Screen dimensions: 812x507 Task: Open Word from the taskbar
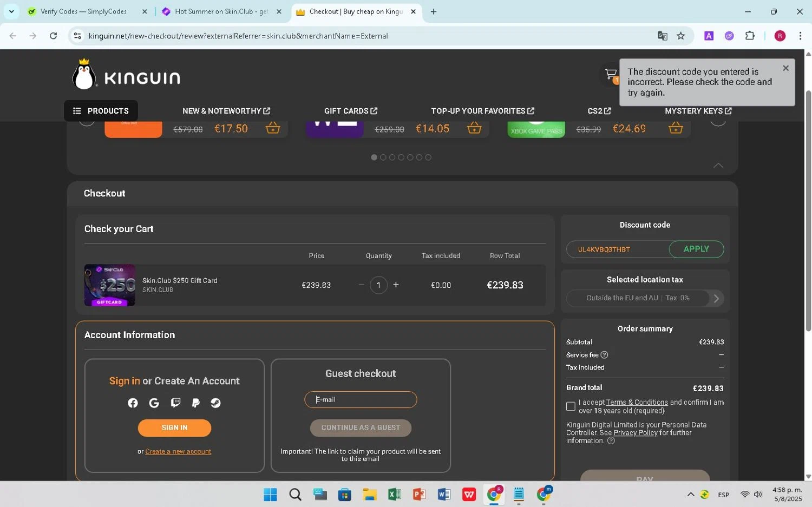(x=444, y=494)
